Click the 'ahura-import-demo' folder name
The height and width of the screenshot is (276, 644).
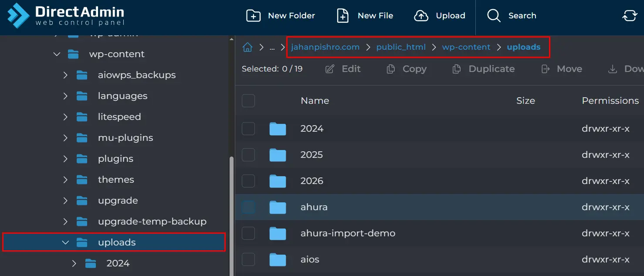(x=348, y=233)
